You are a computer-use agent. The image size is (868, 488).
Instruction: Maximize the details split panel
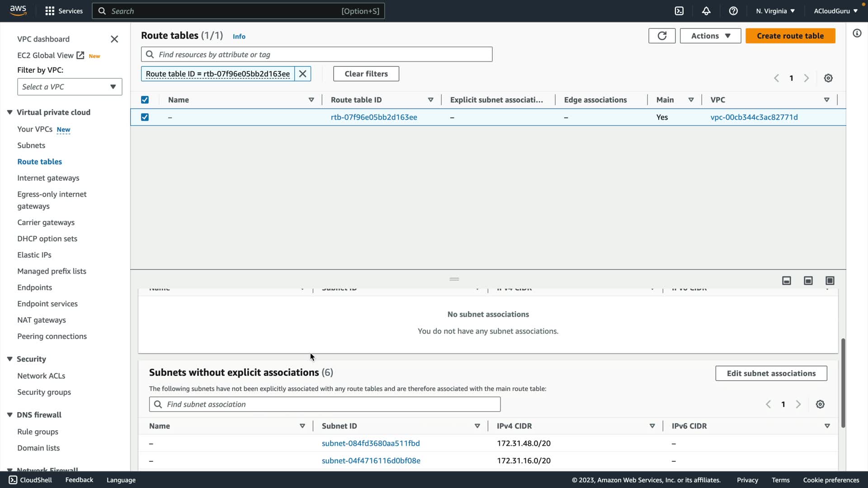830,281
